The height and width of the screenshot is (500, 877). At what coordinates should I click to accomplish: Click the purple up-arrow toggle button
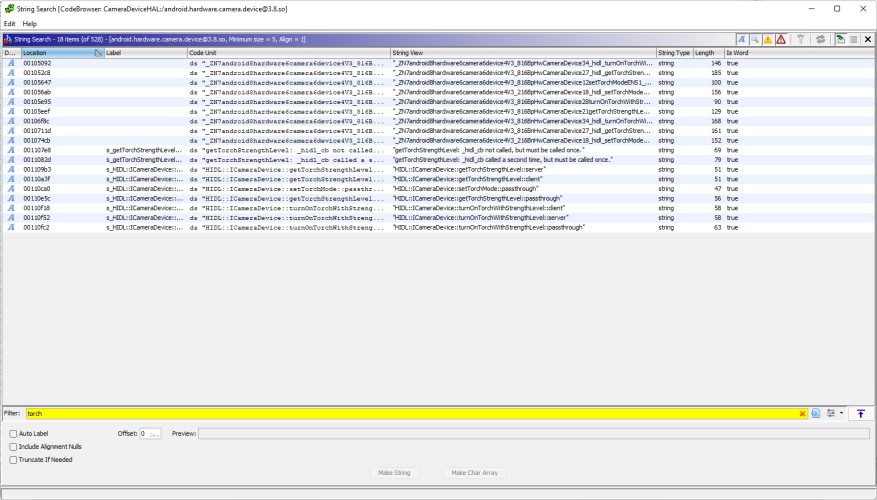pyautogui.click(x=861, y=413)
